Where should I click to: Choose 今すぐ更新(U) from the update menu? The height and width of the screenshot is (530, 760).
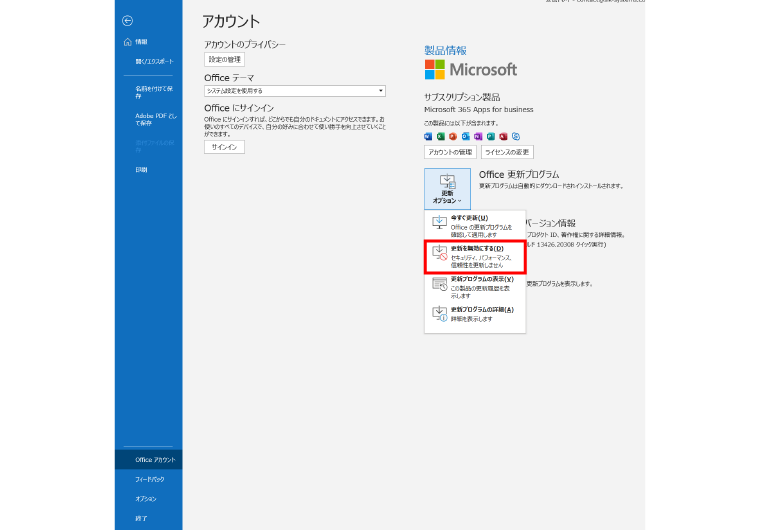475,226
